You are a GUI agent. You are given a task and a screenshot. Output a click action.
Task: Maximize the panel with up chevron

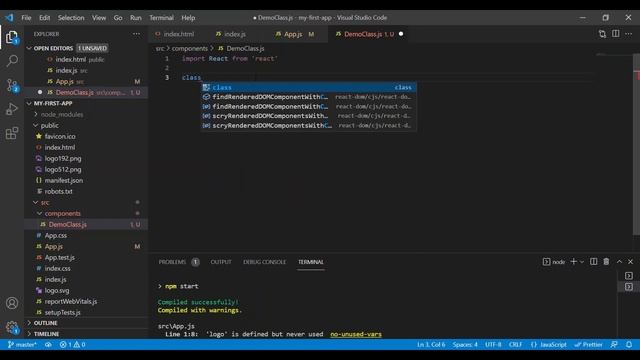620,262
